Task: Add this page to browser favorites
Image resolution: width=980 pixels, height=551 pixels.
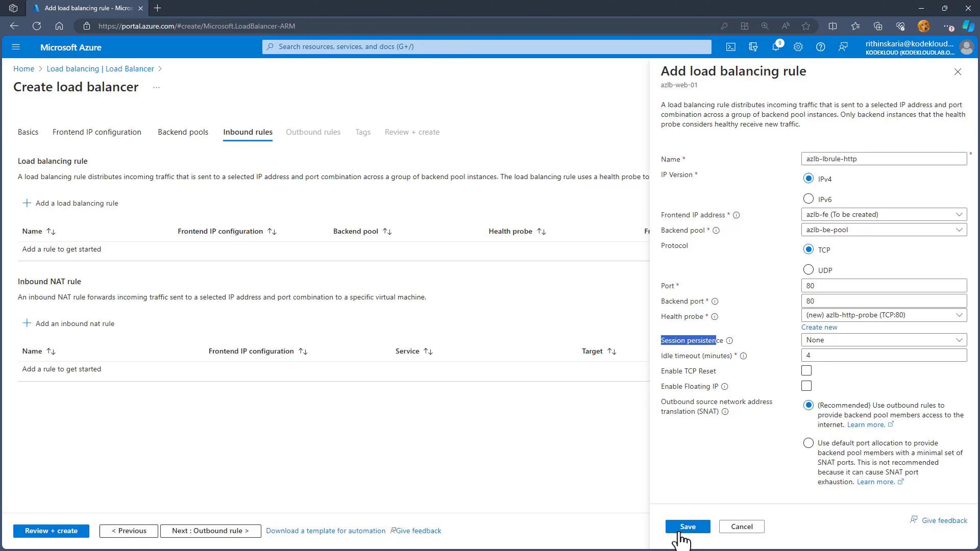Action: [806, 26]
